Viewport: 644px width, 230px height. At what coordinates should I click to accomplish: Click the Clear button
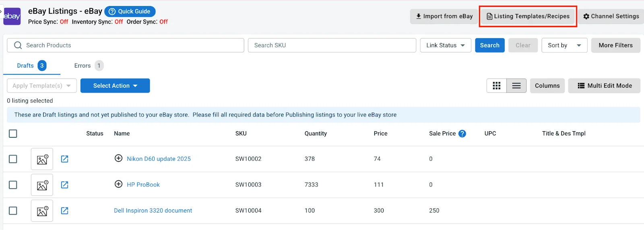(523, 45)
